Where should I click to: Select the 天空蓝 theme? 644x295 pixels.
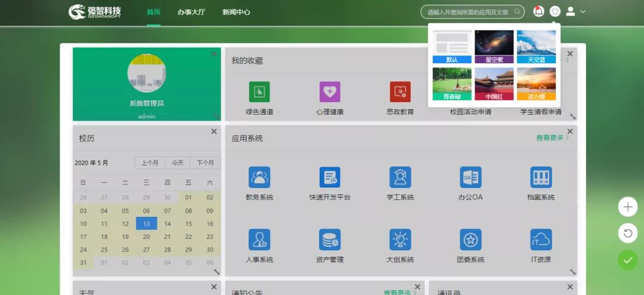[536, 47]
